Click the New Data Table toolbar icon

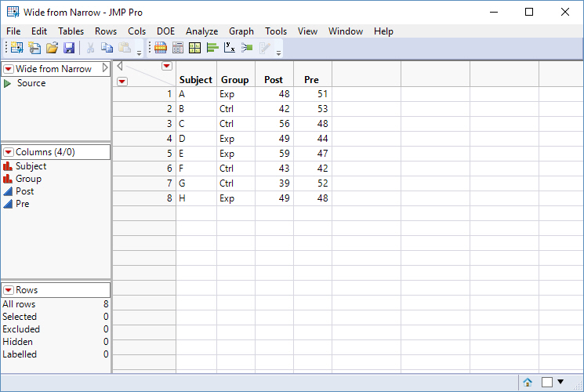point(16,48)
